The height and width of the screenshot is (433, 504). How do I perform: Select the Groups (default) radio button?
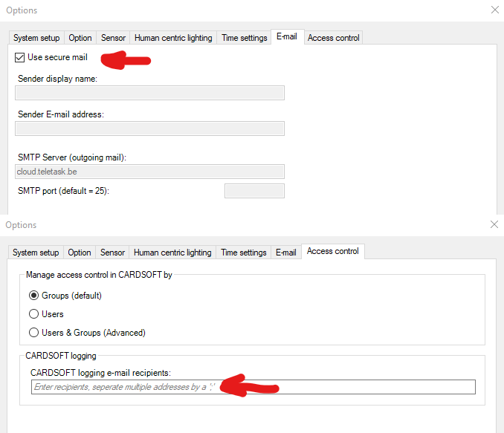tap(34, 296)
